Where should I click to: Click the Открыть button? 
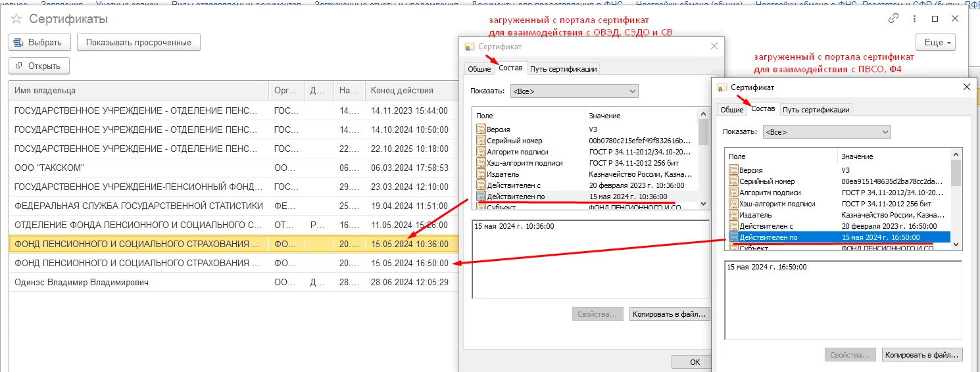39,66
